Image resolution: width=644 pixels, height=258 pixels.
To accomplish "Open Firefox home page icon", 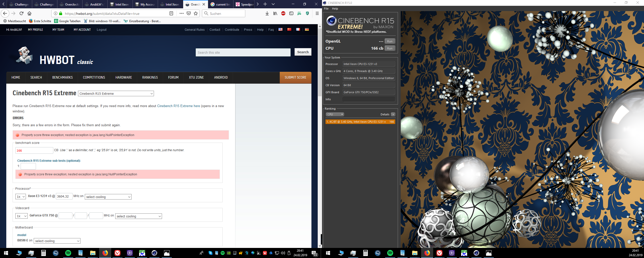I will [29, 13].
